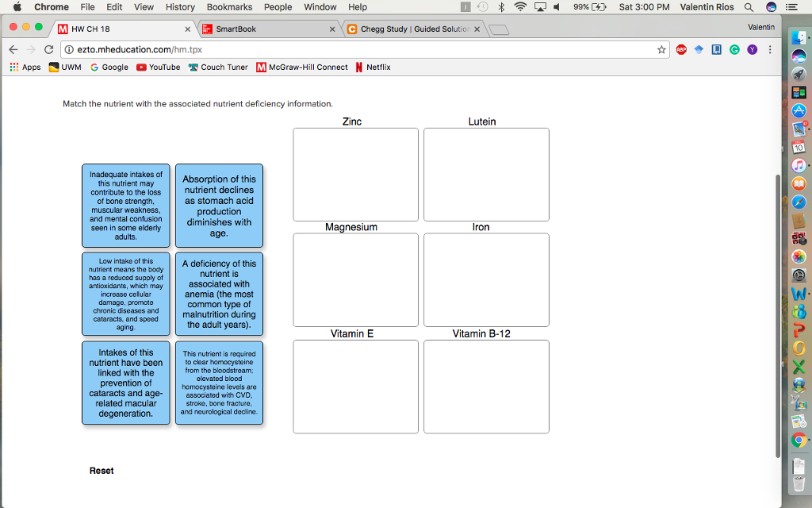Open the Chrome three-dot menu
Viewport: 812px width, 508px height.
pyautogui.click(x=770, y=50)
